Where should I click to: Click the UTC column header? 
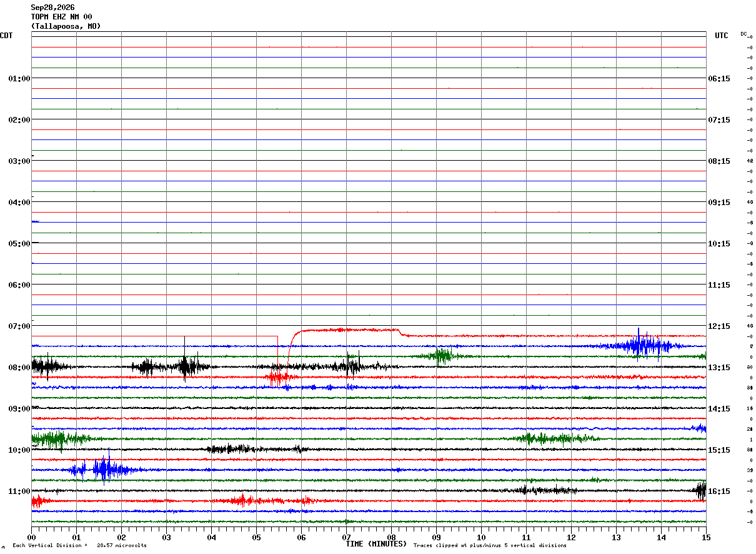pyautogui.click(x=722, y=36)
